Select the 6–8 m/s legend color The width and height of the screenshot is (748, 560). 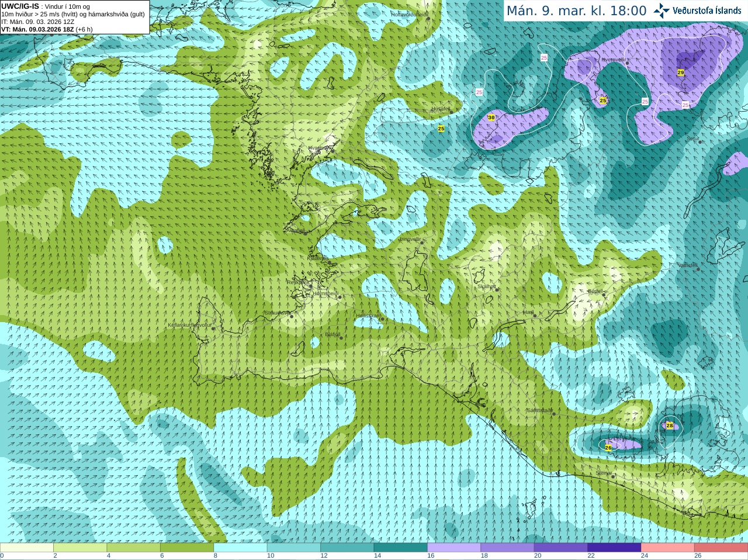click(187, 548)
